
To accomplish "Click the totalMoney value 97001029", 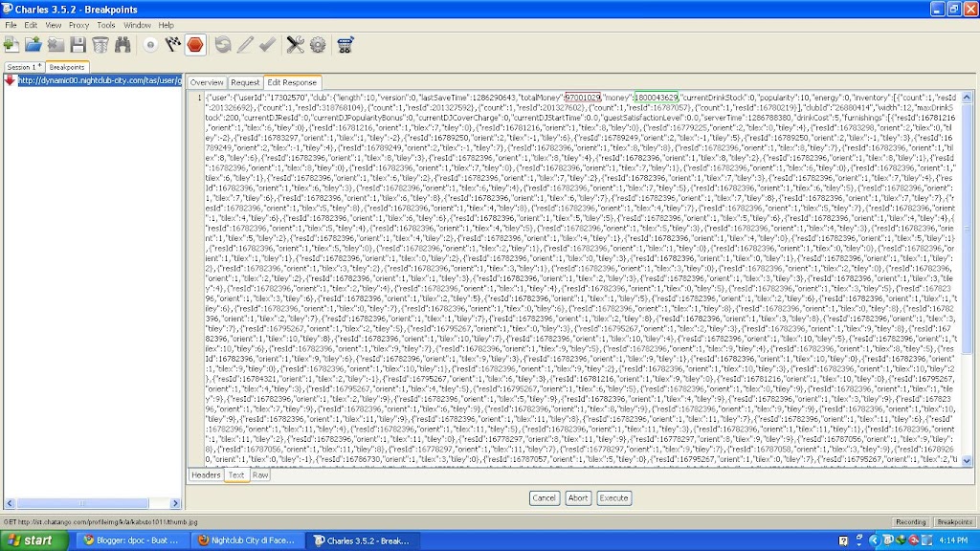I will 583,98.
